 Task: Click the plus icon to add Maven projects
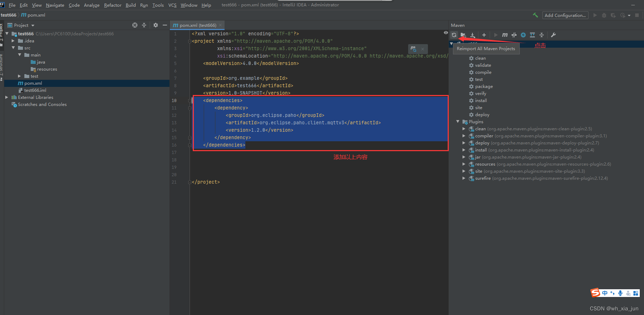pyautogui.click(x=484, y=35)
